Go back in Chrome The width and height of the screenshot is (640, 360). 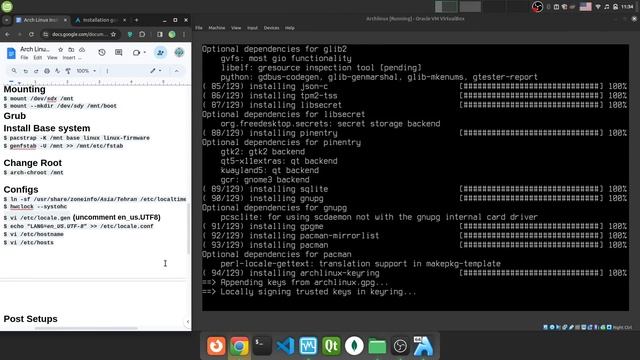click(7, 35)
